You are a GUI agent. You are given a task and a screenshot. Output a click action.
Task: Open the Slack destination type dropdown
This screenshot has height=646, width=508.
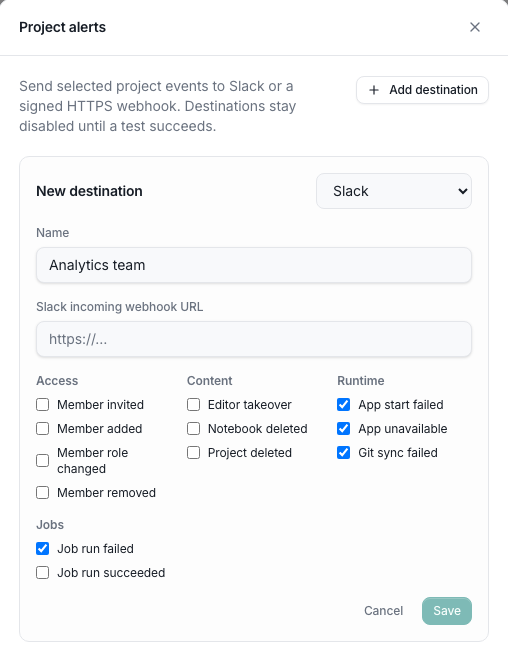pos(394,191)
